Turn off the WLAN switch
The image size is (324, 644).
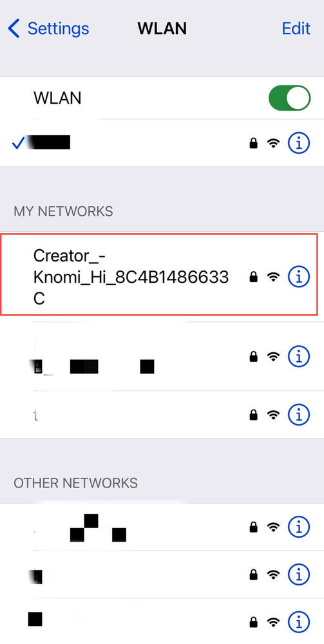pos(289,98)
